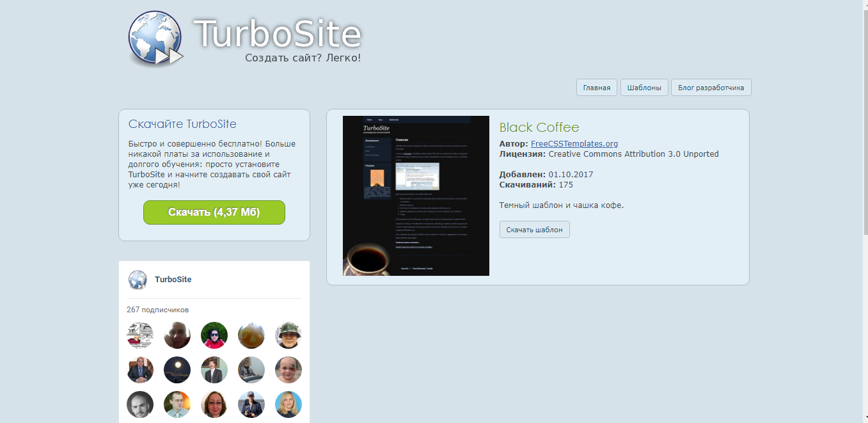Viewport: 868px width, 423px height.
Task: Click the subscriber avatar wearing a camouflage cap
Action: coord(288,335)
